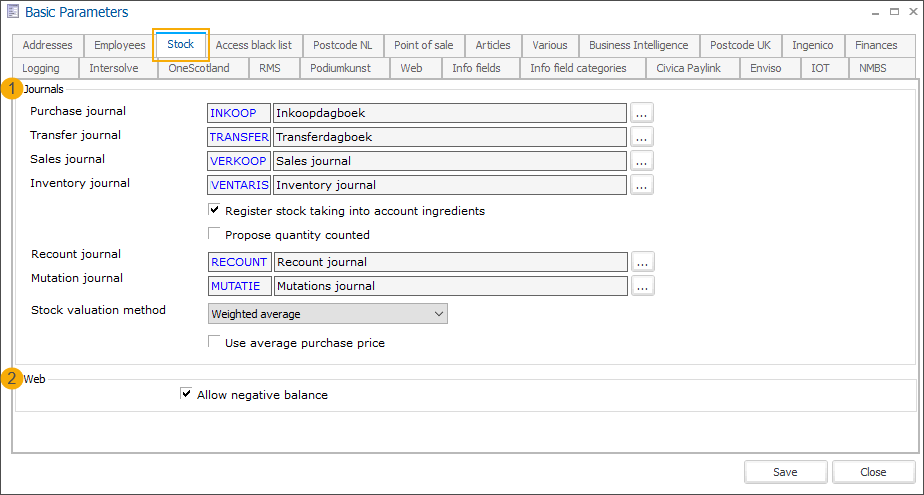
Task: Toggle Register stock taking into account ingredients
Action: click(x=214, y=210)
